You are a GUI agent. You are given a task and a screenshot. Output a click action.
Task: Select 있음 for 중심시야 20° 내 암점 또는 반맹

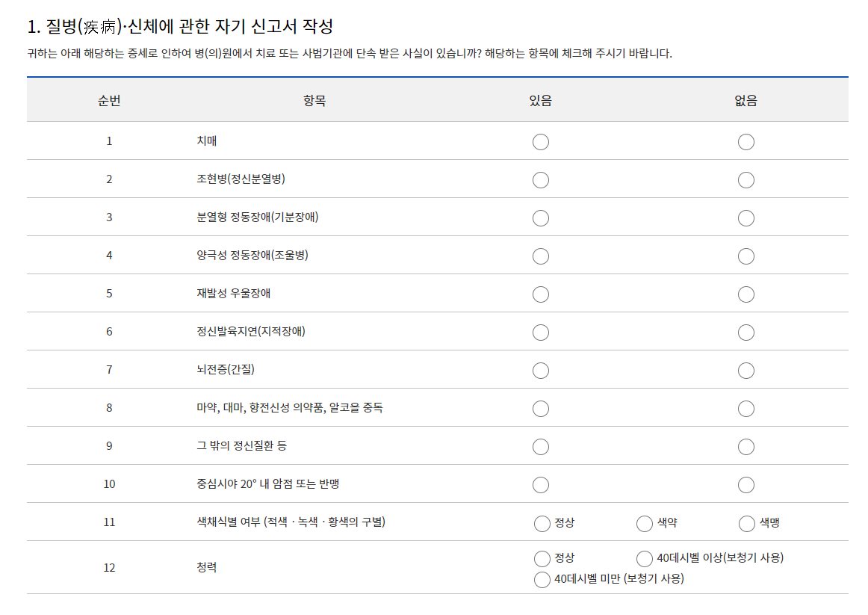(x=541, y=484)
